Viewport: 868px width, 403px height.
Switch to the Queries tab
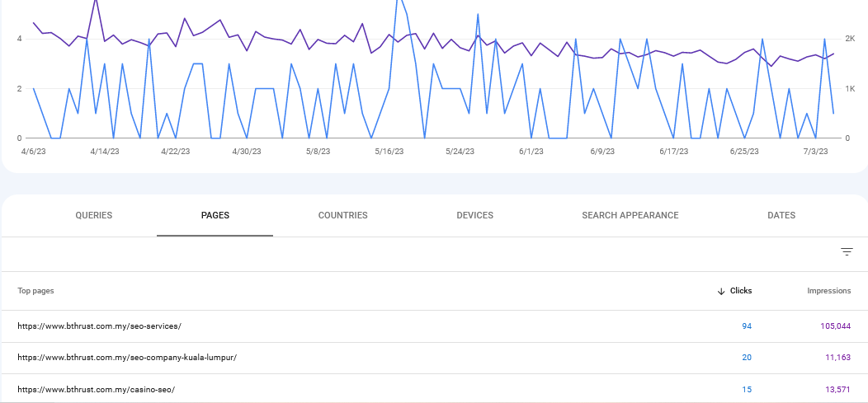93,216
